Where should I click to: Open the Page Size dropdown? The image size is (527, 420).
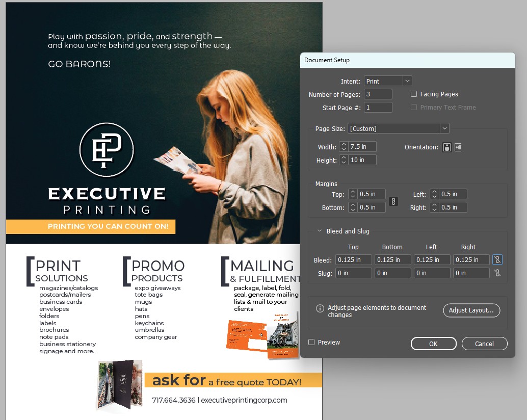point(444,128)
